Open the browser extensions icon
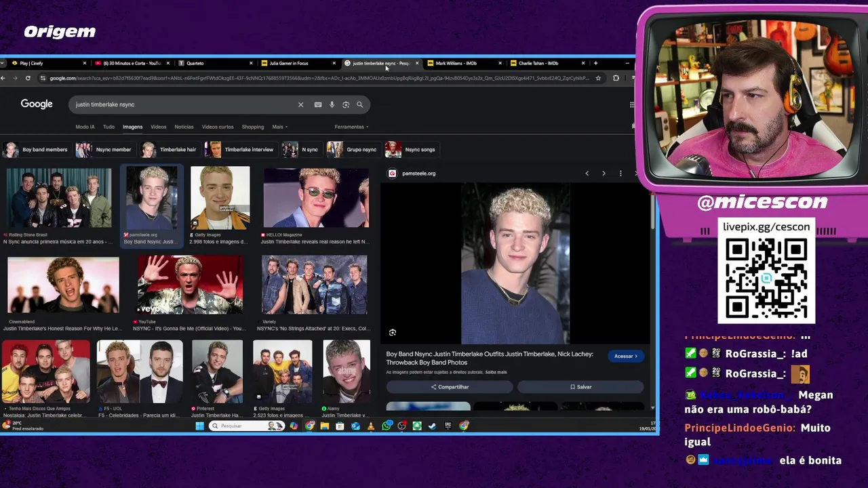Viewport: 868px width, 488px height. (x=616, y=78)
